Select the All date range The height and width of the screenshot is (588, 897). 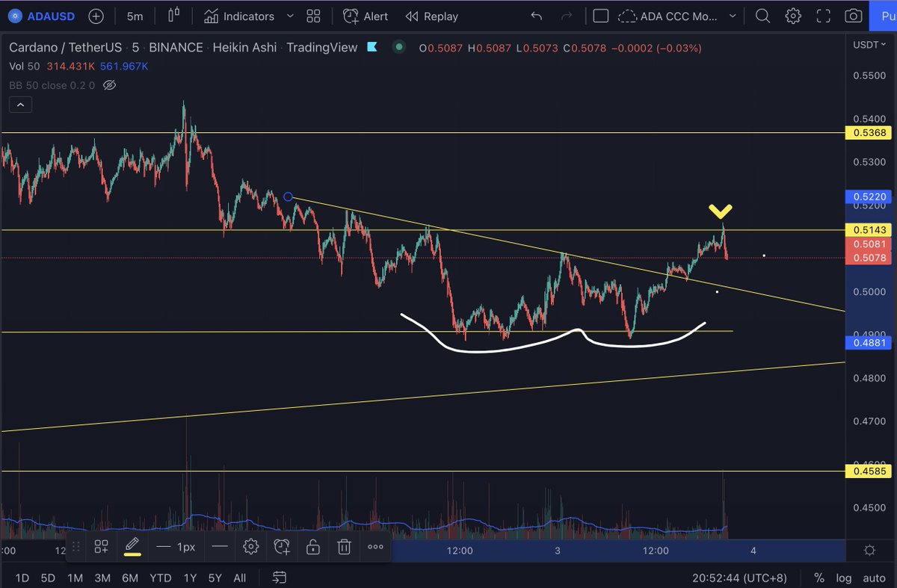pyautogui.click(x=239, y=578)
